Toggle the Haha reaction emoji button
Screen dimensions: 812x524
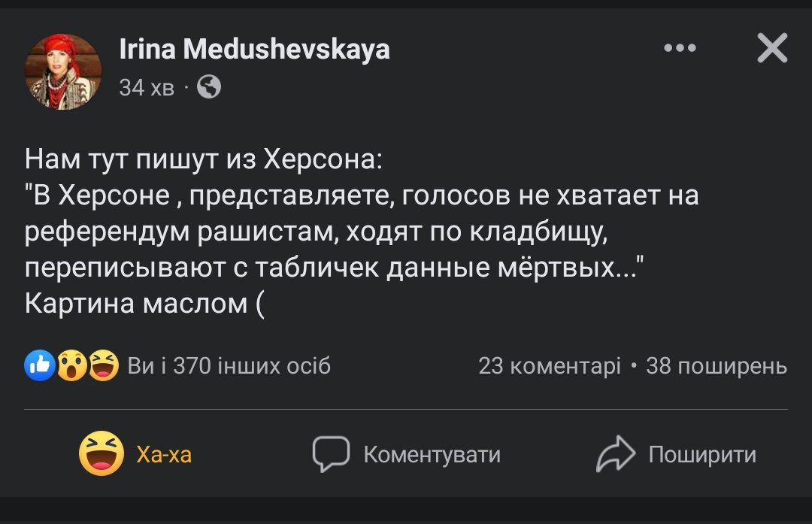[x=101, y=453]
